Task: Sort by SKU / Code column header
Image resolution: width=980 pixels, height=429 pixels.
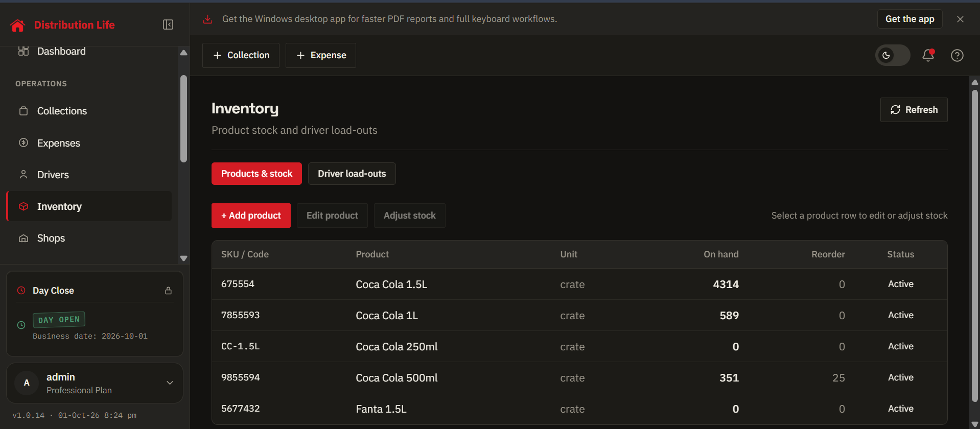Action: coord(245,254)
